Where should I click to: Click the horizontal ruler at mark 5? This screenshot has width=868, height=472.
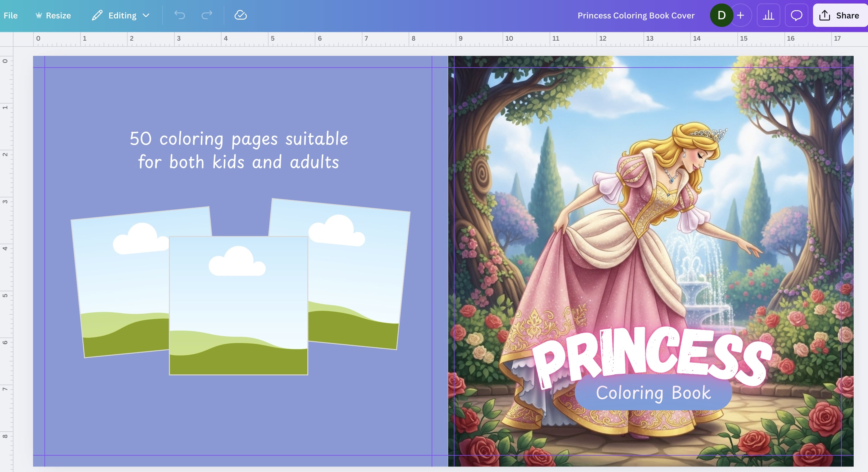point(273,39)
